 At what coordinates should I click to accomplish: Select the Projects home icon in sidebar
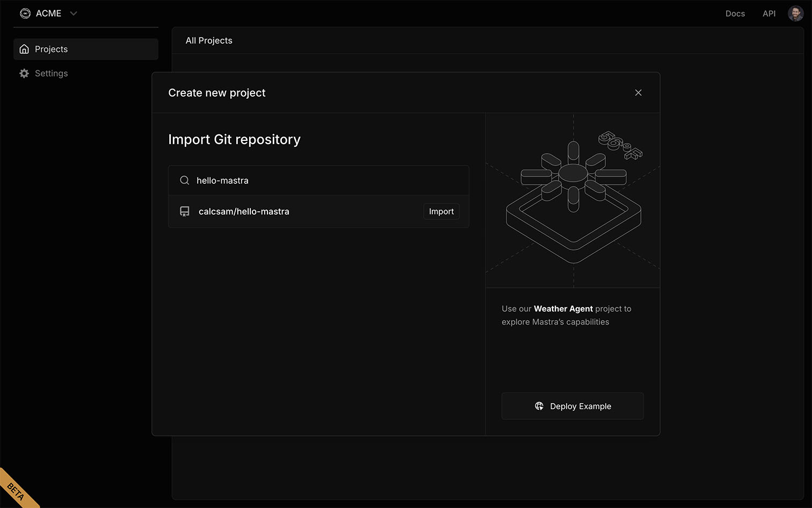pyautogui.click(x=24, y=48)
